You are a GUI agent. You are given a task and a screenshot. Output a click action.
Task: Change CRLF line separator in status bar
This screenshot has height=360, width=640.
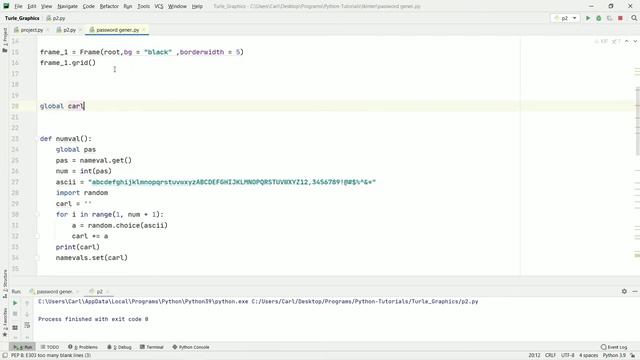[x=550, y=356]
